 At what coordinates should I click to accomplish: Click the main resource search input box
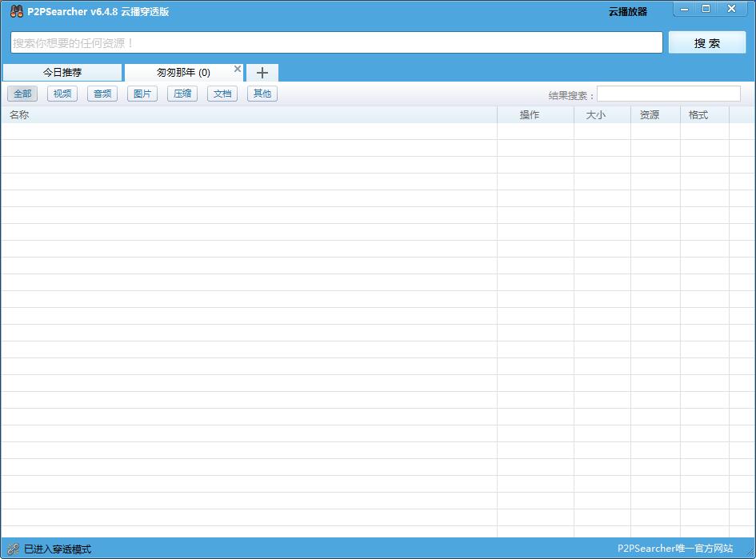pos(336,42)
